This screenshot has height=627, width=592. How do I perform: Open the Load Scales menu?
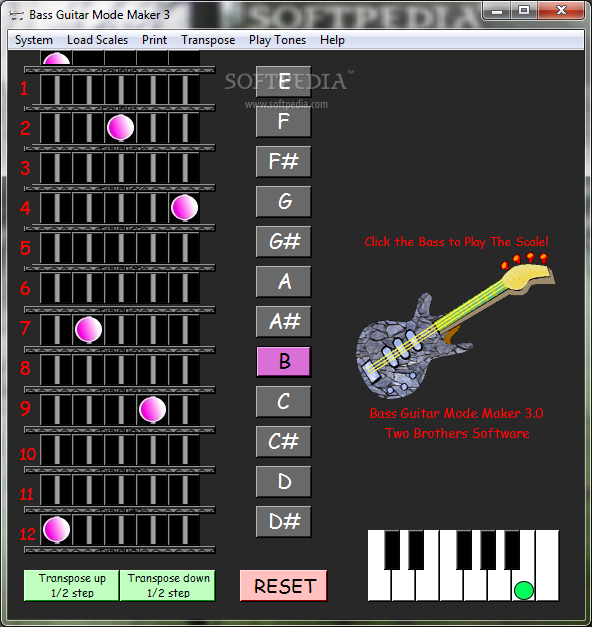[97, 40]
